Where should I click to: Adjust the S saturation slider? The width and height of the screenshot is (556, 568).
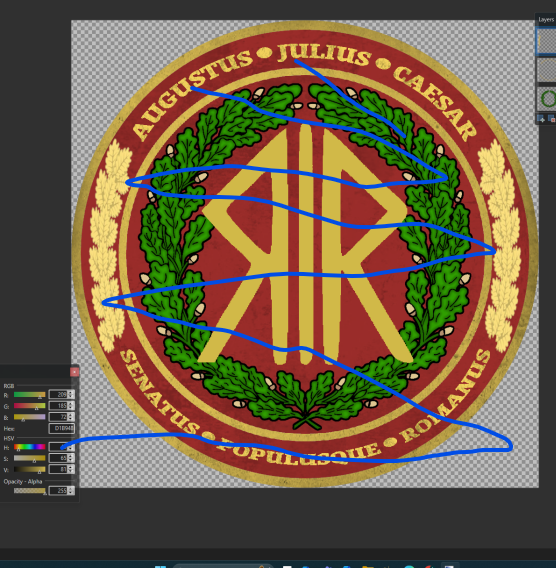click(30, 458)
